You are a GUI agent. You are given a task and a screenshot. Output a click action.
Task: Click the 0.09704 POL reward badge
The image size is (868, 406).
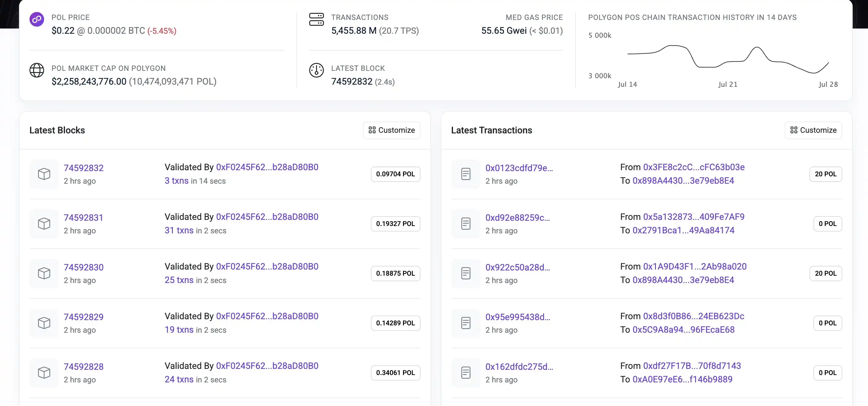[x=396, y=174]
